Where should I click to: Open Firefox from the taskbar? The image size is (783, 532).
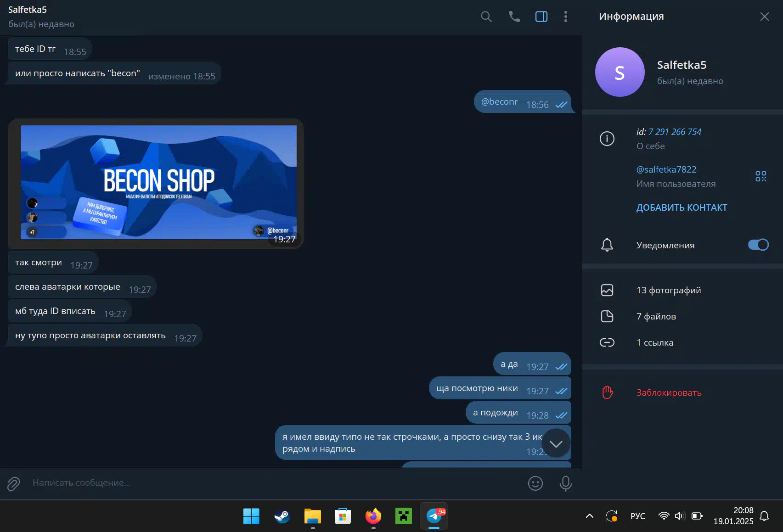point(373,516)
